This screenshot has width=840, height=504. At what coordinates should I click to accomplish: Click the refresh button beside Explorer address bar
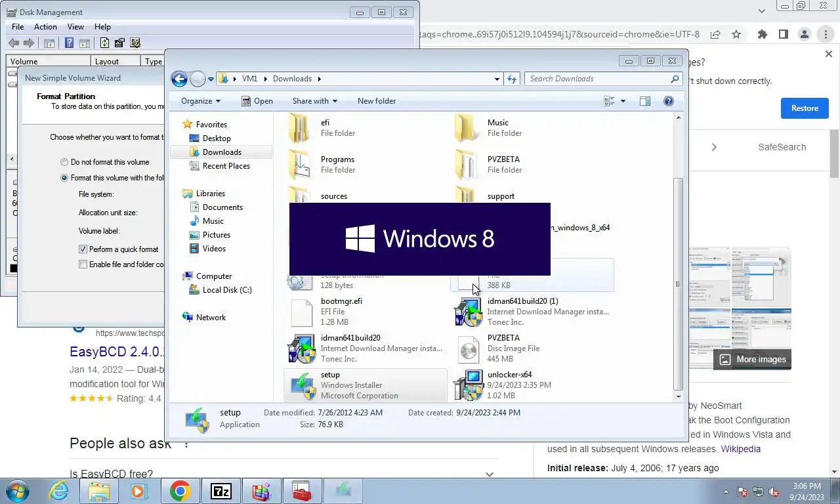(x=513, y=79)
